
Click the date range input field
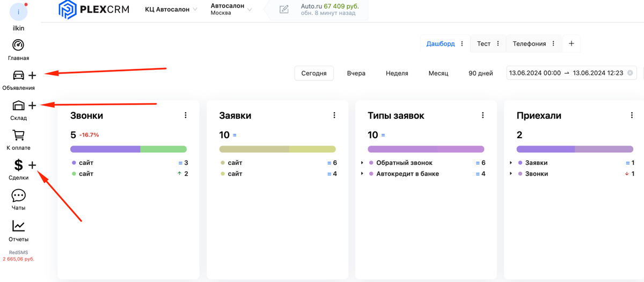[566, 73]
